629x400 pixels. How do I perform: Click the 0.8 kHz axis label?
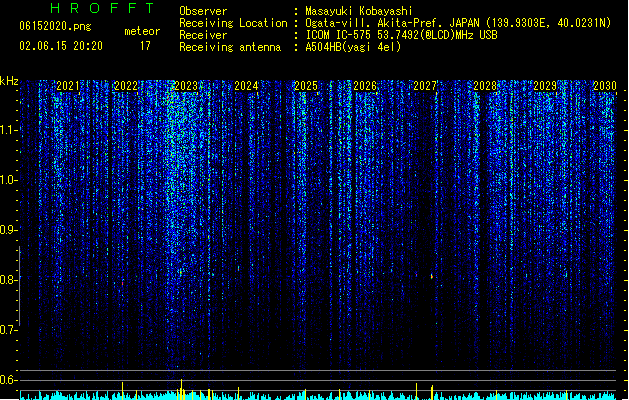tap(8, 280)
